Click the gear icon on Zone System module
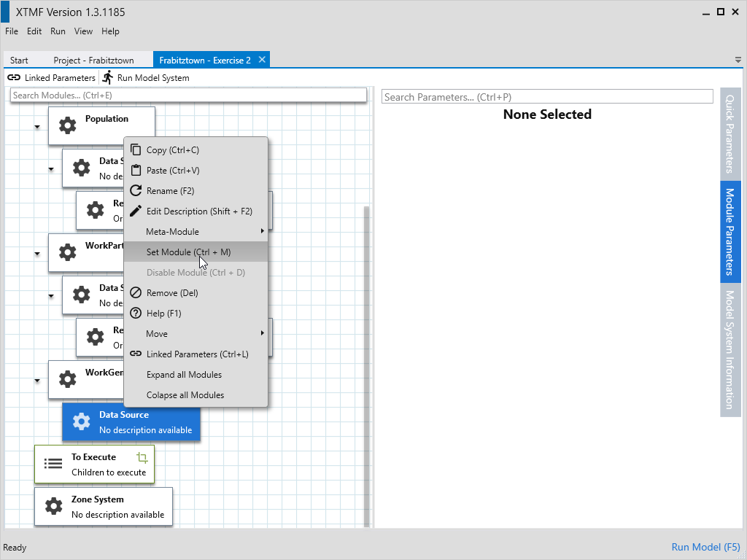747x560 pixels. click(53, 506)
